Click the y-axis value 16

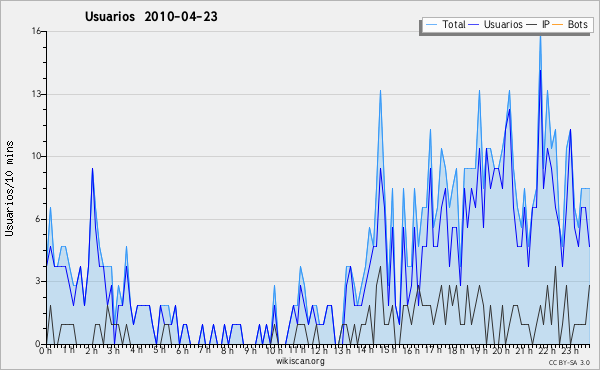pyautogui.click(x=36, y=31)
